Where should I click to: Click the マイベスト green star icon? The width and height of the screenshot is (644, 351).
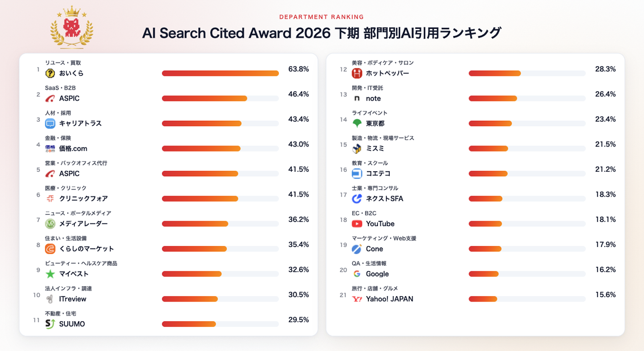click(50, 274)
